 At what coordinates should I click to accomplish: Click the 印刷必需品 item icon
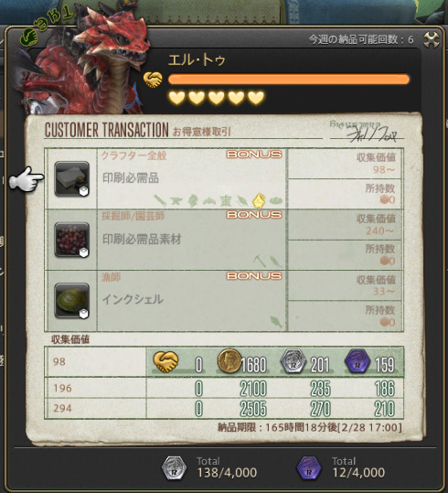(72, 179)
